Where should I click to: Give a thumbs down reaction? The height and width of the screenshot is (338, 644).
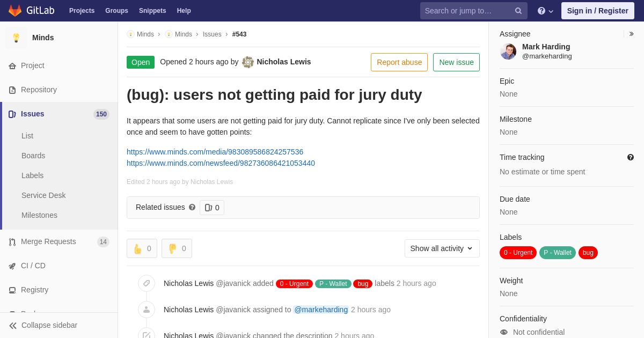click(x=177, y=248)
